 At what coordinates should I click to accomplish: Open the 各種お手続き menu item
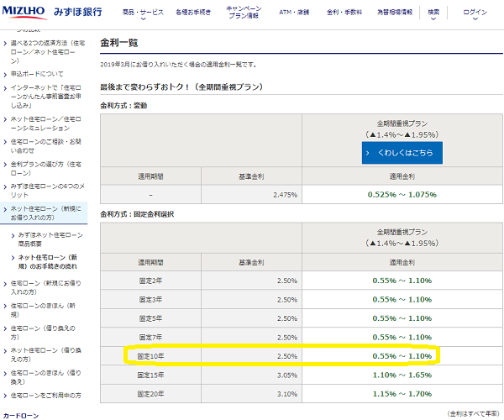[193, 13]
